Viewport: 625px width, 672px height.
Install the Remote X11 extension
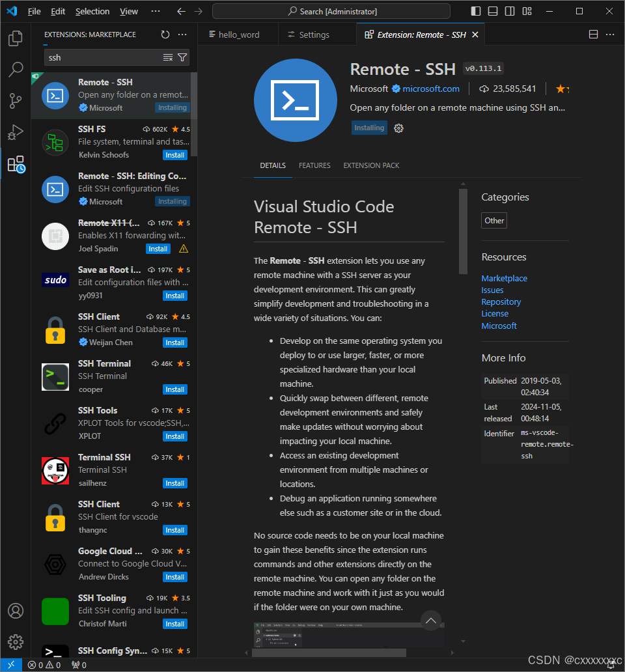point(158,249)
